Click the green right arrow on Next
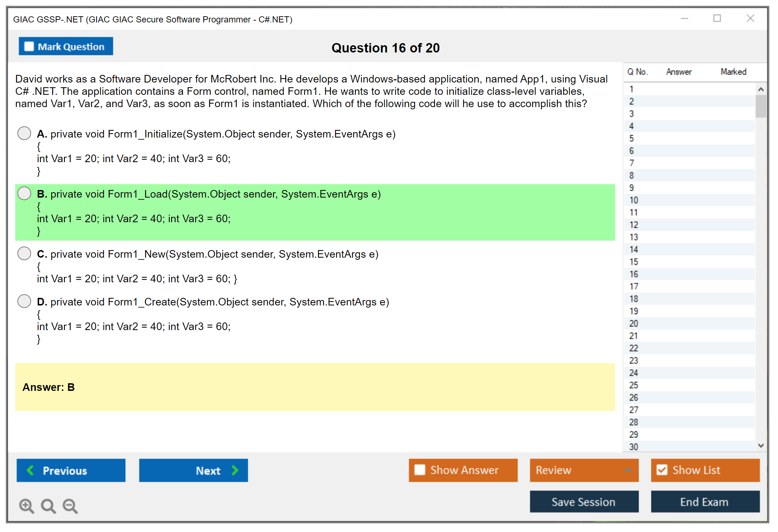The image size is (778, 532). tap(235, 470)
